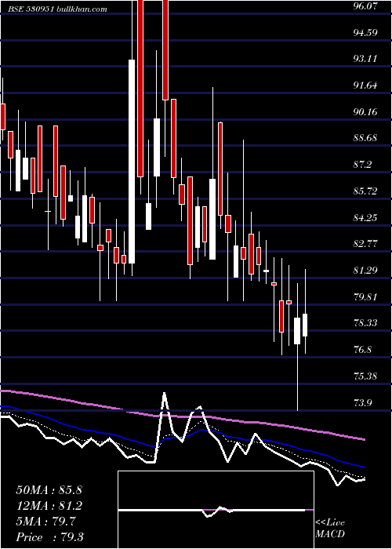Click the Price : 79.3 readout

pos(49,537)
